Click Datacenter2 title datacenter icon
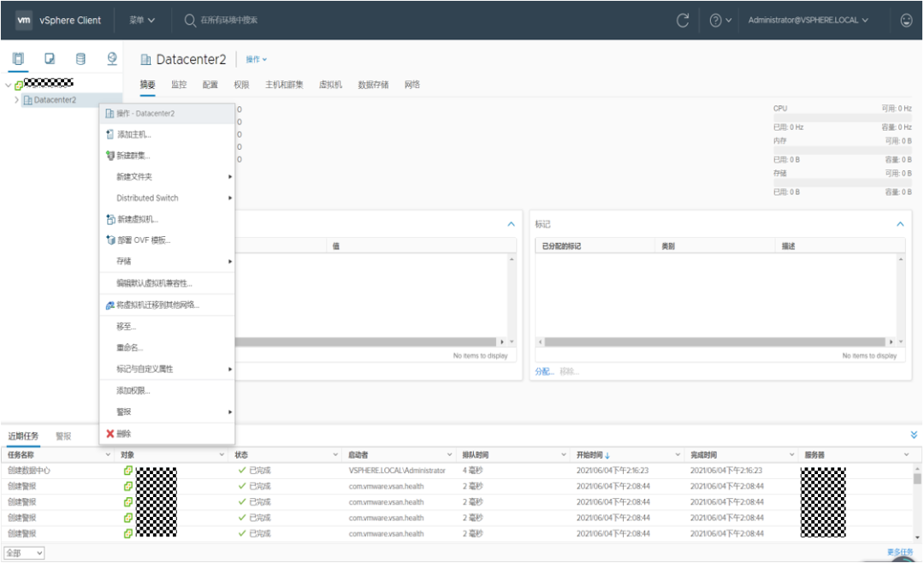Viewport: 924px width, 563px height. 145,60
